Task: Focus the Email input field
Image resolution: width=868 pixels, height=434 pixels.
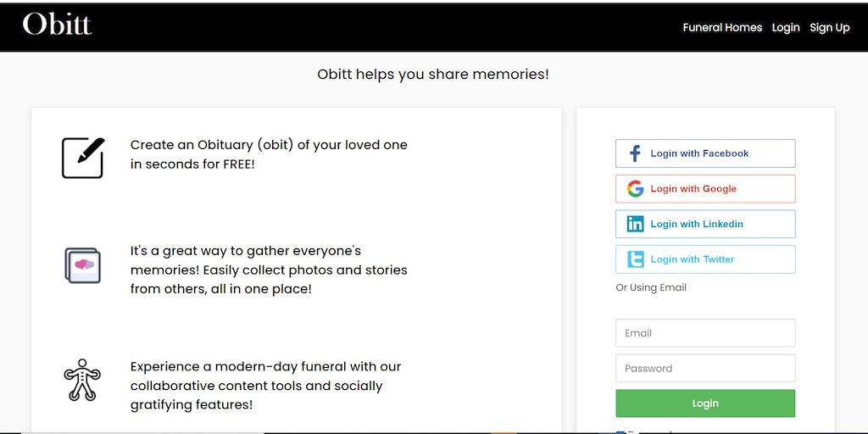Action: click(x=705, y=333)
